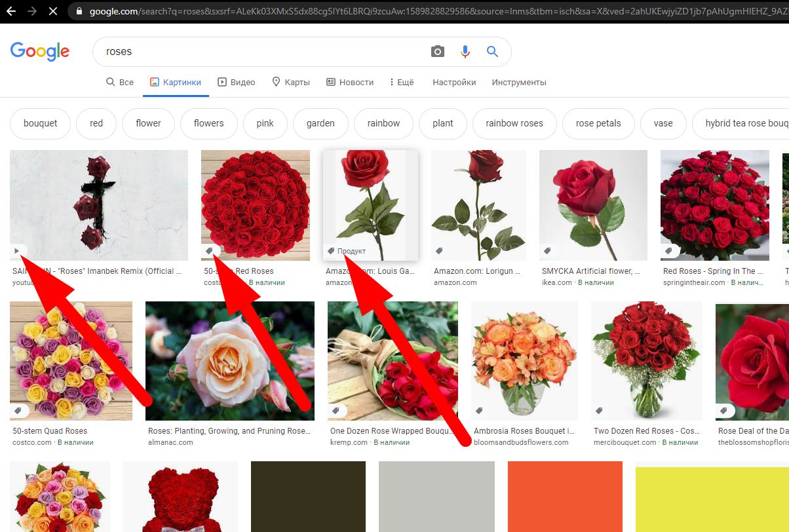Open the peach rose almanac.com image
789x532 pixels.
(x=230, y=360)
